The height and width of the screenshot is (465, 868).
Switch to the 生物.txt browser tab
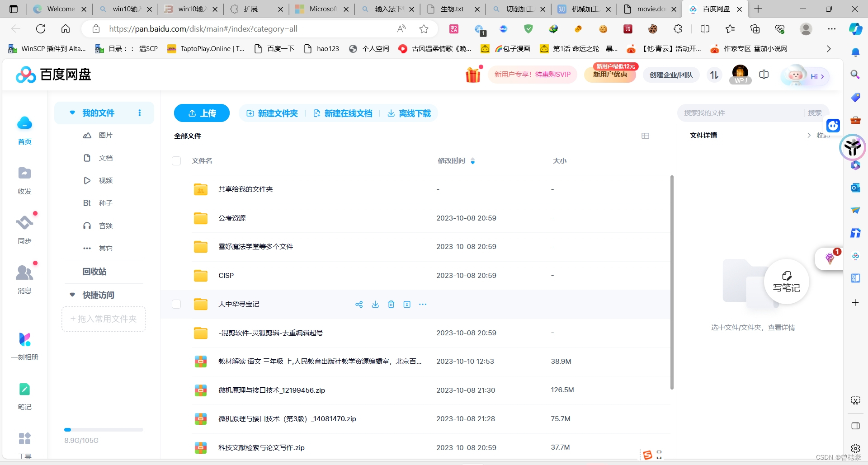point(452,9)
